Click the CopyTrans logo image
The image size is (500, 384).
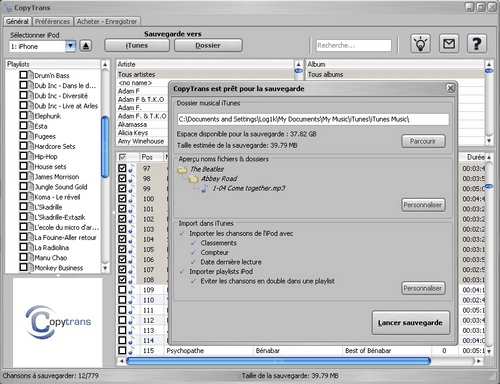(58, 322)
